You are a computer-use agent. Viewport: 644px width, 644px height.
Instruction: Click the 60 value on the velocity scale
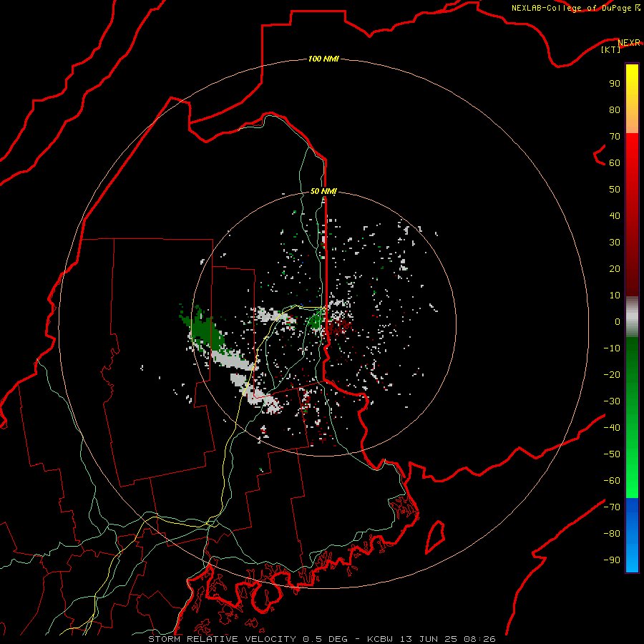click(x=615, y=162)
